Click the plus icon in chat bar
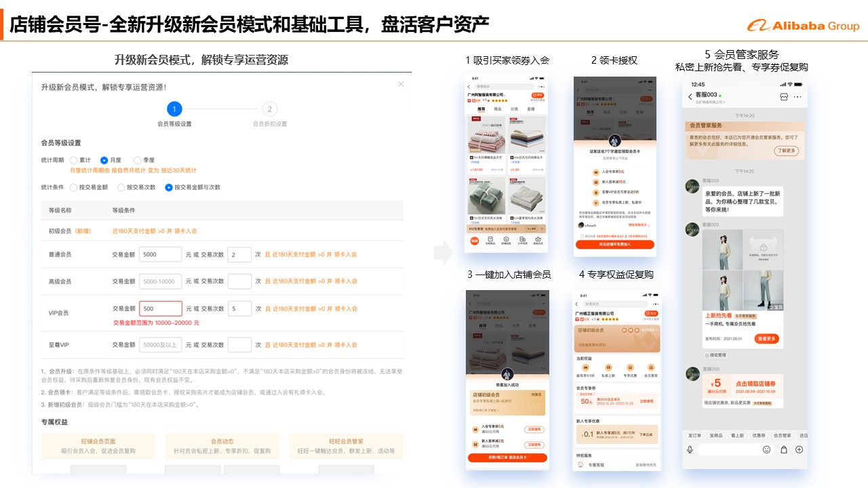The height and width of the screenshot is (488, 868). click(x=799, y=449)
